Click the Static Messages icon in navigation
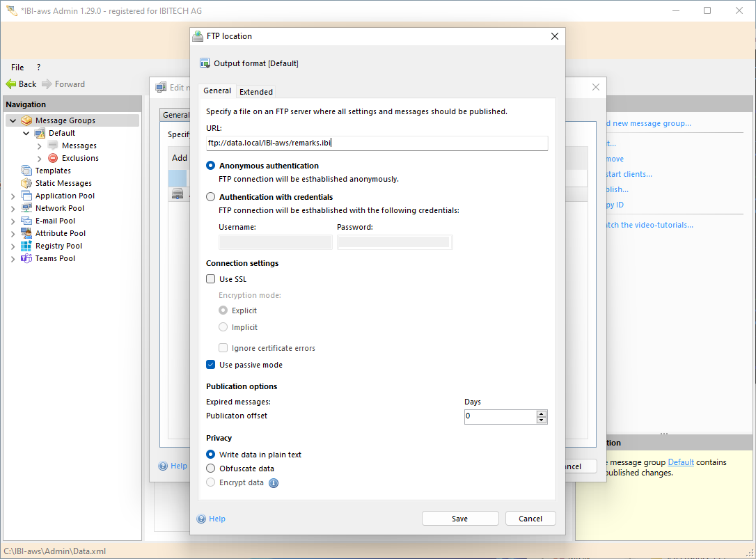The width and height of the screenshot is (756, 559). click(26, 183)
